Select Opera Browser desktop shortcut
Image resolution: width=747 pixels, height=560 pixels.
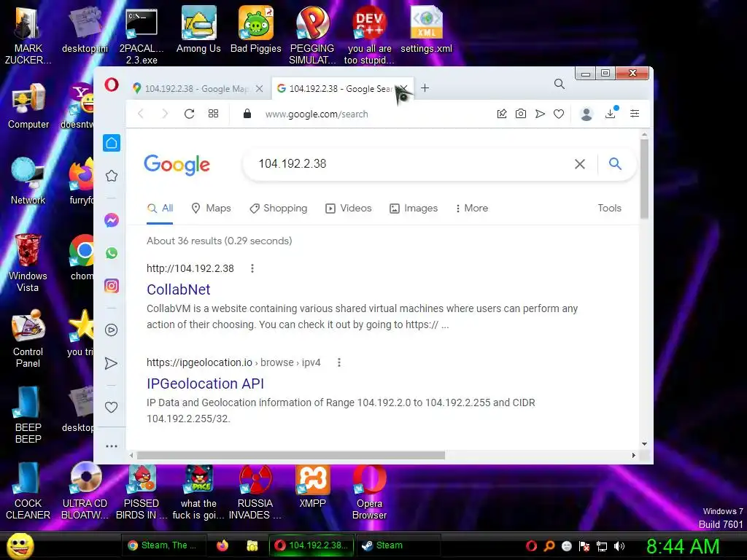click(x=369, y=493)
